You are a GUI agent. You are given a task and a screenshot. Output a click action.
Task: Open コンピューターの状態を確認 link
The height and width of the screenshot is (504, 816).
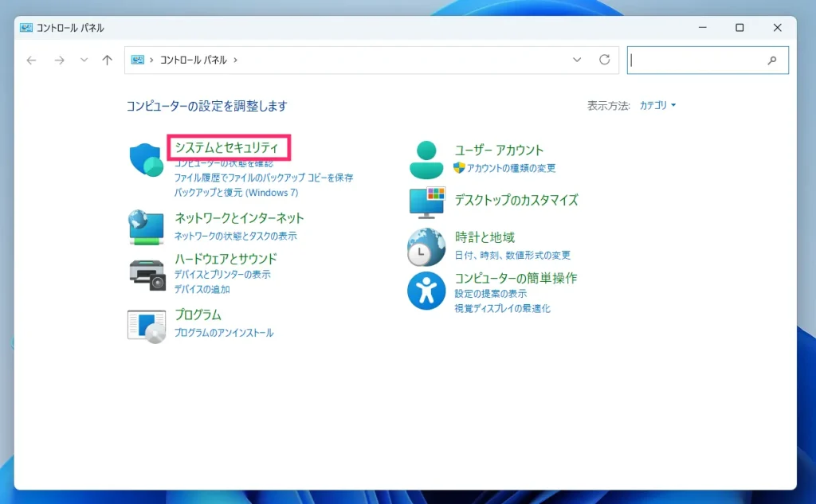(224, 163)
